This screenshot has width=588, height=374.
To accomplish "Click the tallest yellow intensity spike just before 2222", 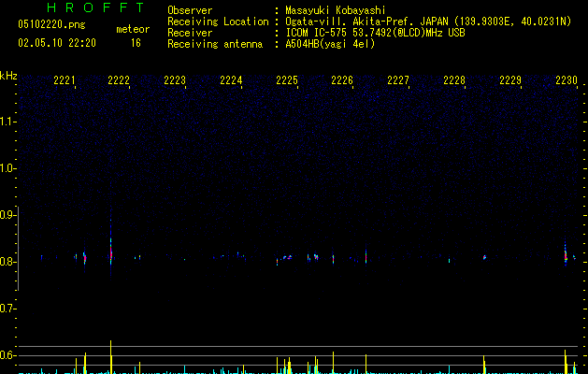I will pyautogui.click(x=110, y=357).
